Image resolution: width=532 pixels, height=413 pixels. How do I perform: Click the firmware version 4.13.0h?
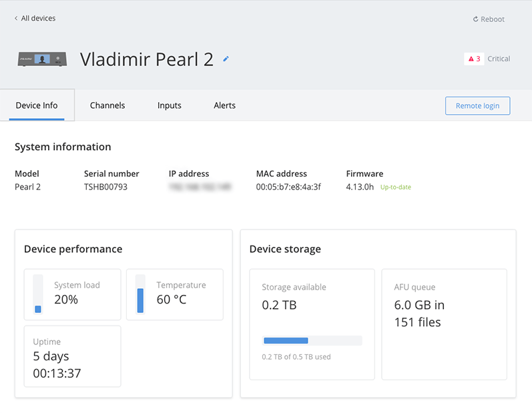pos(360,187)
